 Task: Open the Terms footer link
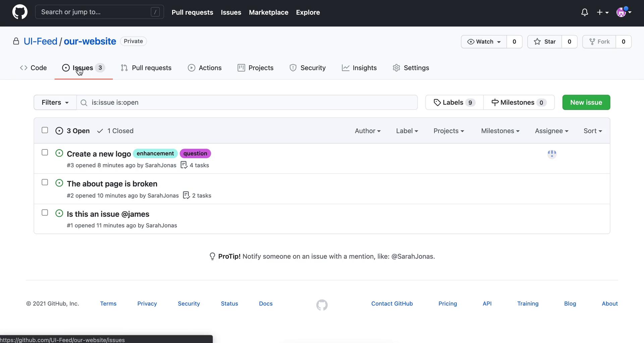[x=108, y=303]
